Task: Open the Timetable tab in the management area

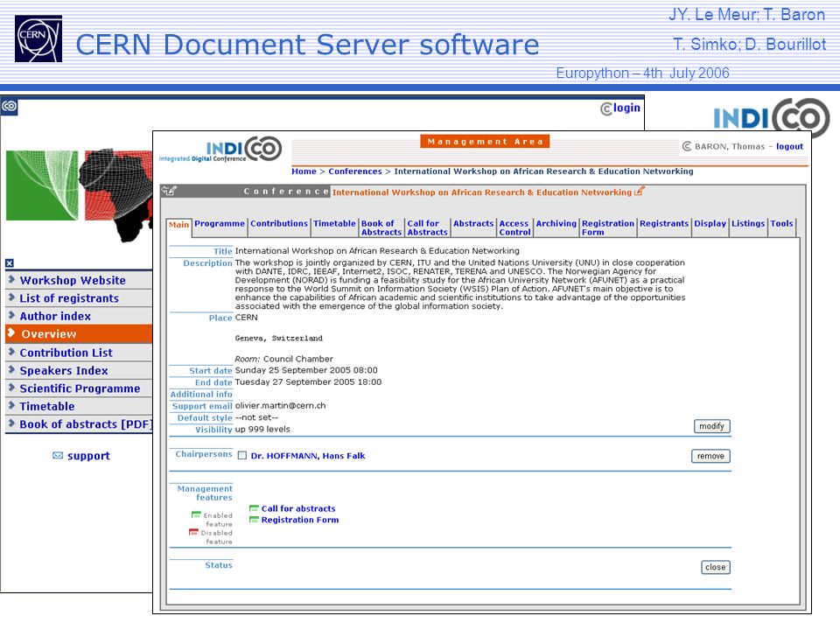Action: click(334, 223)
